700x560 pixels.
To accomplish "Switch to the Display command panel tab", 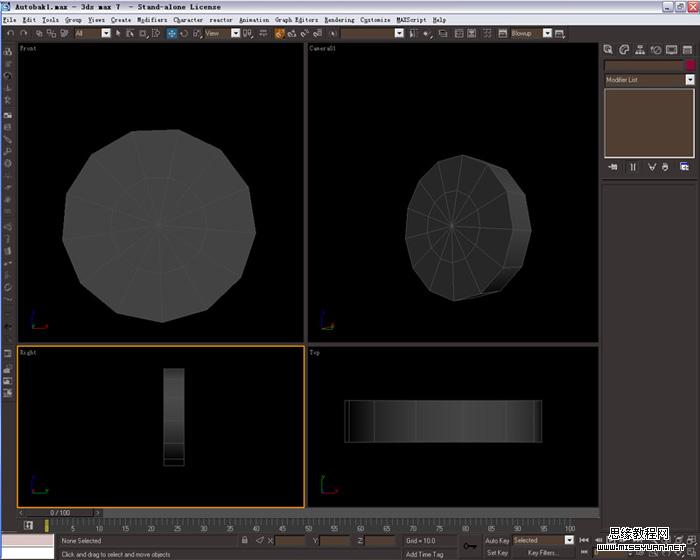I will click(x=671, y=50).
